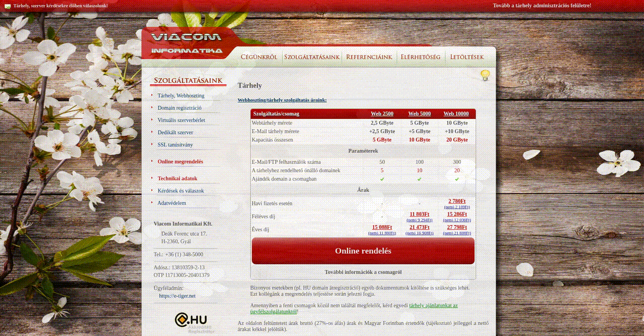644x336 pixels.
Task: Click the Szolgáltatásaink sidebar heading
Action: [188, 81]
